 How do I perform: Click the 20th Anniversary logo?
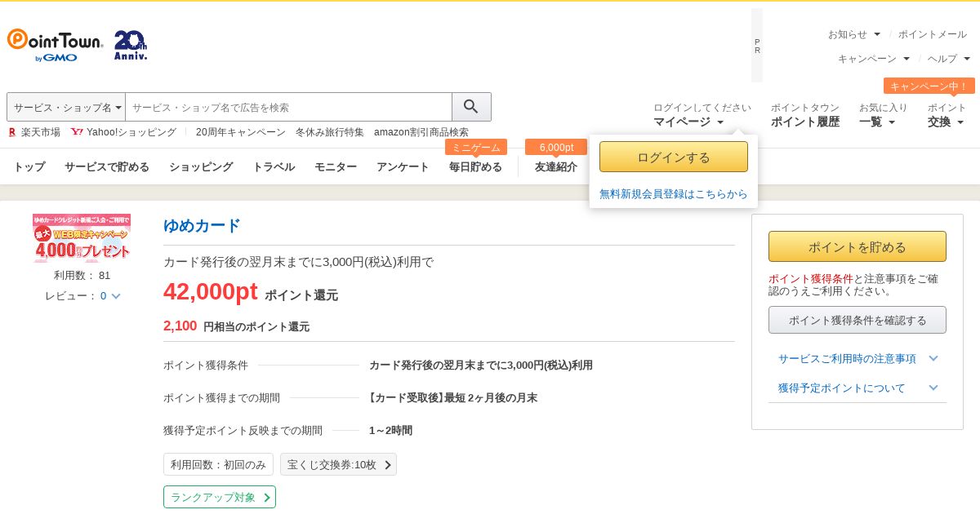(131, 45)
